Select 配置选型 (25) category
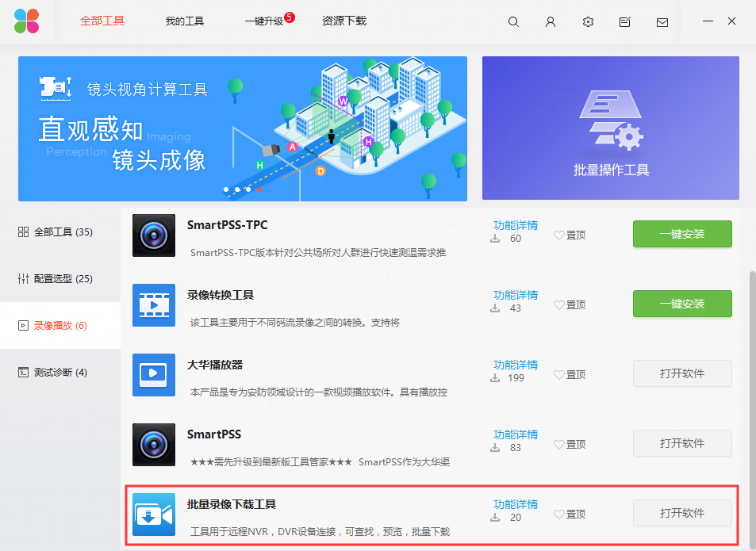The image size is (756, 551). click(x=60, y=279)
